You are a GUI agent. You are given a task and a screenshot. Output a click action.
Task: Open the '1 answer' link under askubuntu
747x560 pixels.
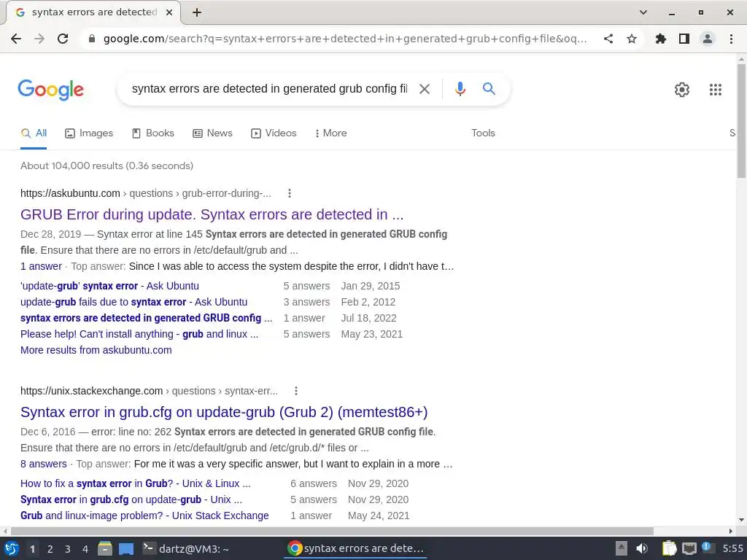point(41,266)
